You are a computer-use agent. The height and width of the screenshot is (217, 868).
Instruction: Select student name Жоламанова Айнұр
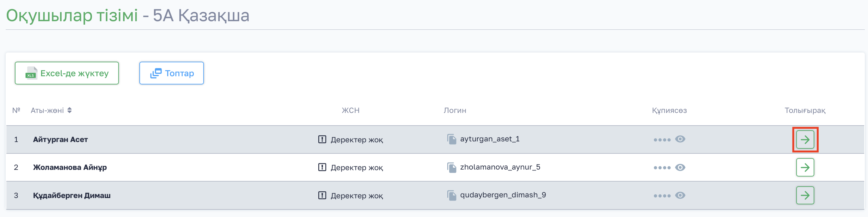(x=70, y=167)
